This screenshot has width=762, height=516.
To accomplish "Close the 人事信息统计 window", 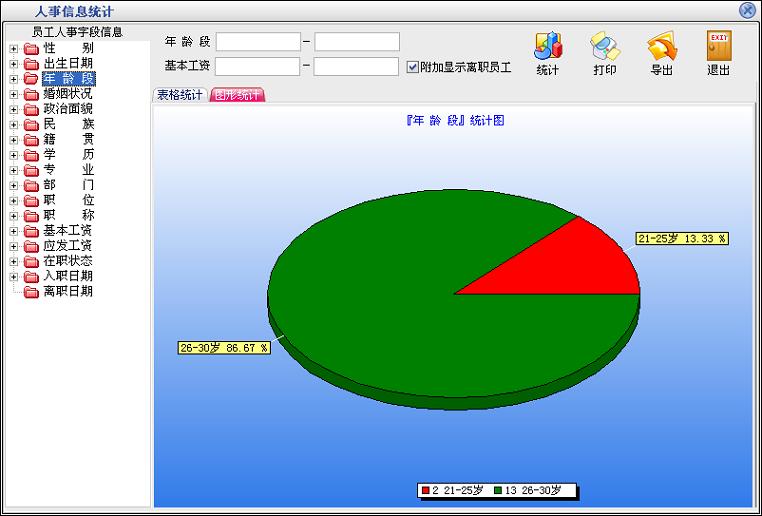I will click(x=747, y=10).
